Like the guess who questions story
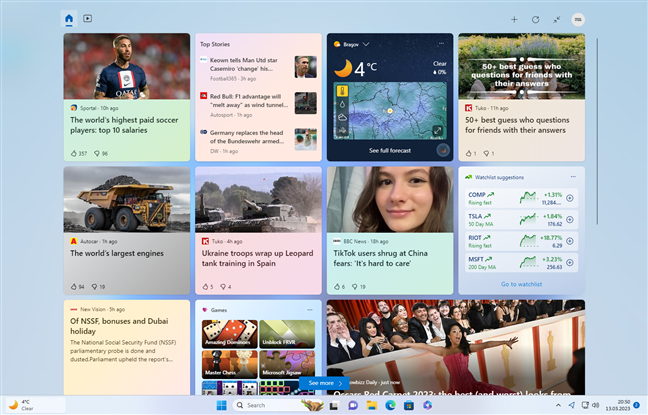 pyautogui.click(x=471, y=153)
